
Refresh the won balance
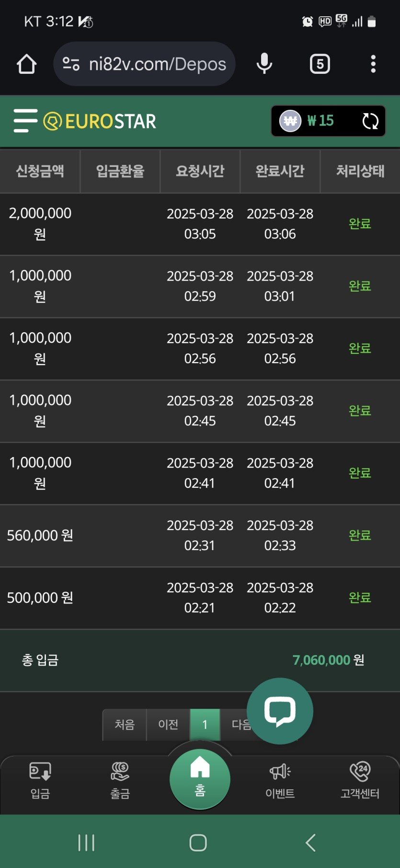[370, 121]
